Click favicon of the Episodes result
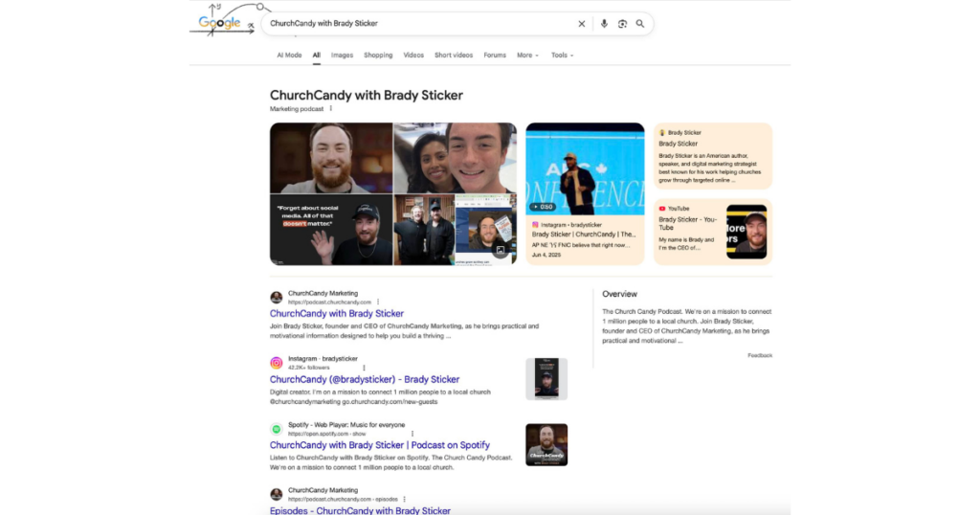This screenshot has height=515, width=980. (277, 494)
